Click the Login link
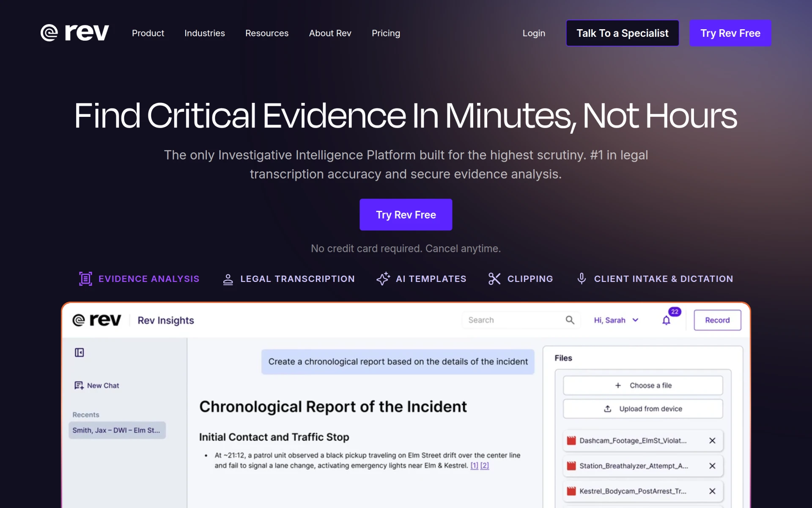812x508 pixels. click(x=534, y=33)
